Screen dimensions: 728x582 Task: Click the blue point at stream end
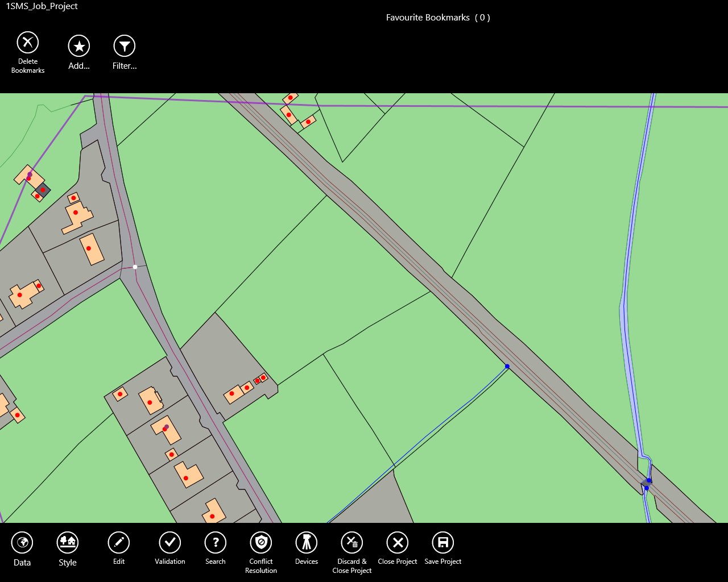507,367
